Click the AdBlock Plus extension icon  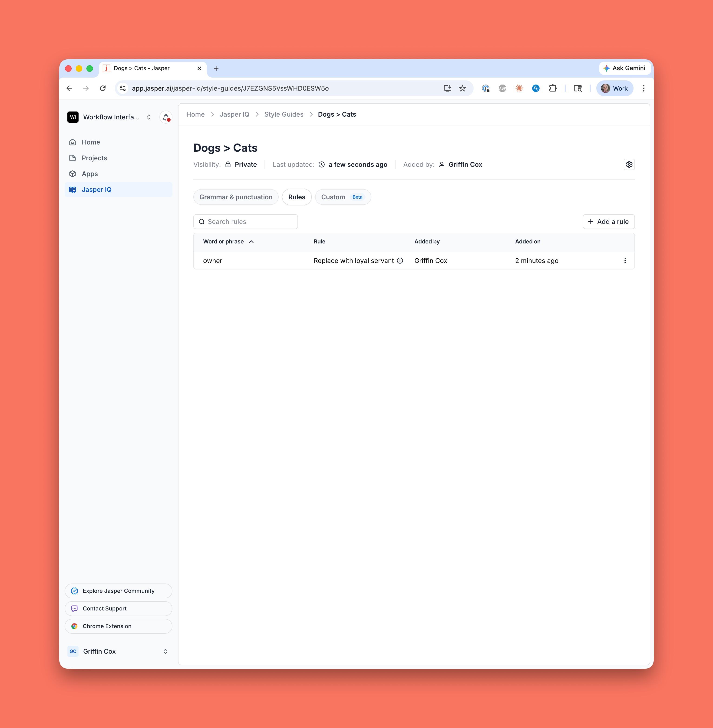point(502,88)
